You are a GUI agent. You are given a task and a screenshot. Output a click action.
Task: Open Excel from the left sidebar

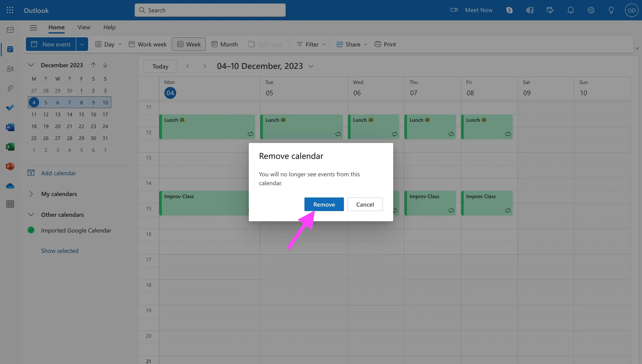tap(10, 147)
